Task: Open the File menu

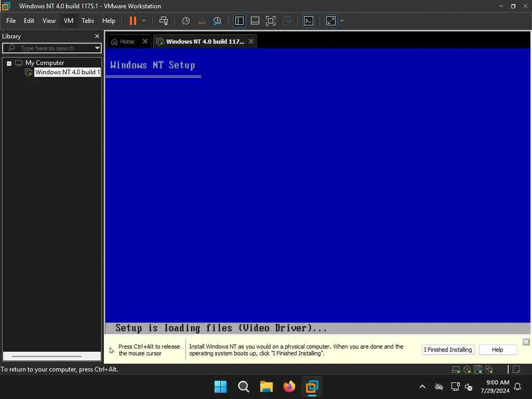Action: tap(11, 21)
